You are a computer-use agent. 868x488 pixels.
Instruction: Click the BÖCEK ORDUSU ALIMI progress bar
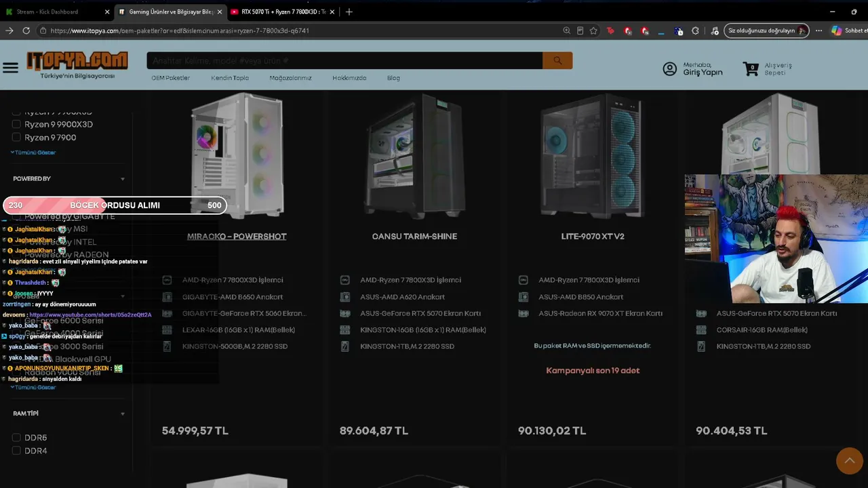coord(115,205)
